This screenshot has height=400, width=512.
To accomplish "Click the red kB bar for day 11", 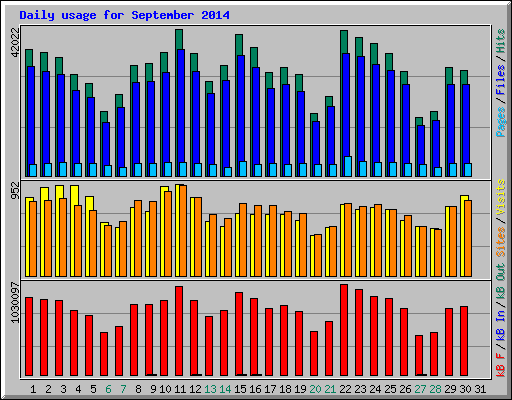I will click(x=179, y=331).
